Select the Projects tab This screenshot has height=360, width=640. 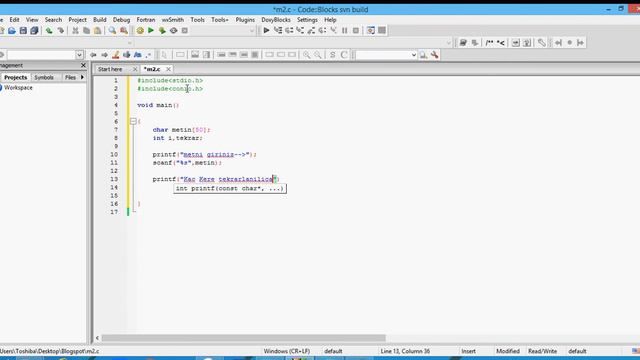[16, 78]
